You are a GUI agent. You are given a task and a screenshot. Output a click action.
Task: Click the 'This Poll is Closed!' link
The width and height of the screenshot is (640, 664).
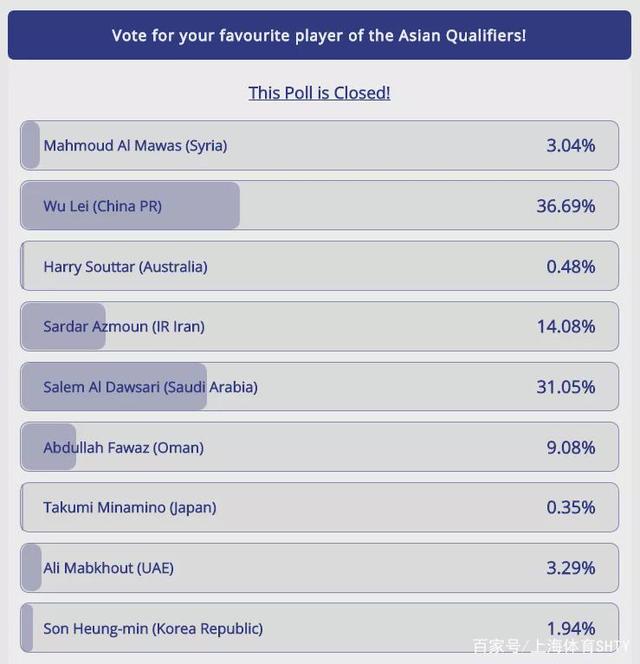[x=319, y=93]
